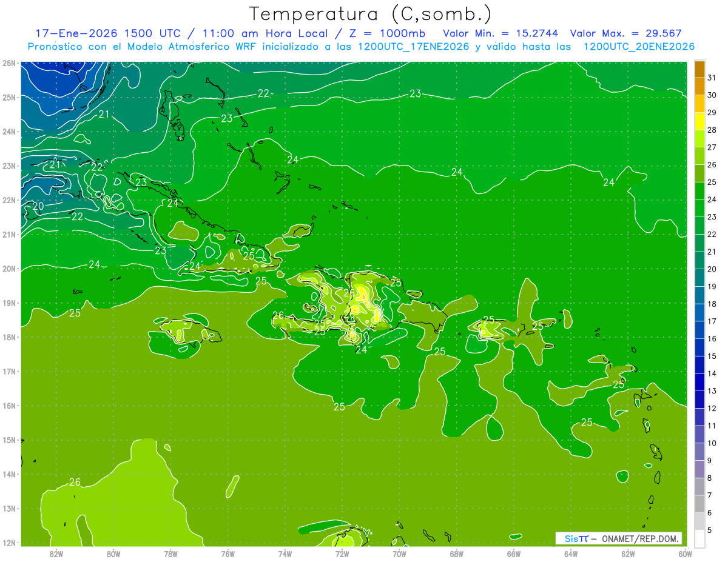The height and width of the screenshot is (562, 728).
Task: Click the '82W' longitude label
Action: click(56, 554)
